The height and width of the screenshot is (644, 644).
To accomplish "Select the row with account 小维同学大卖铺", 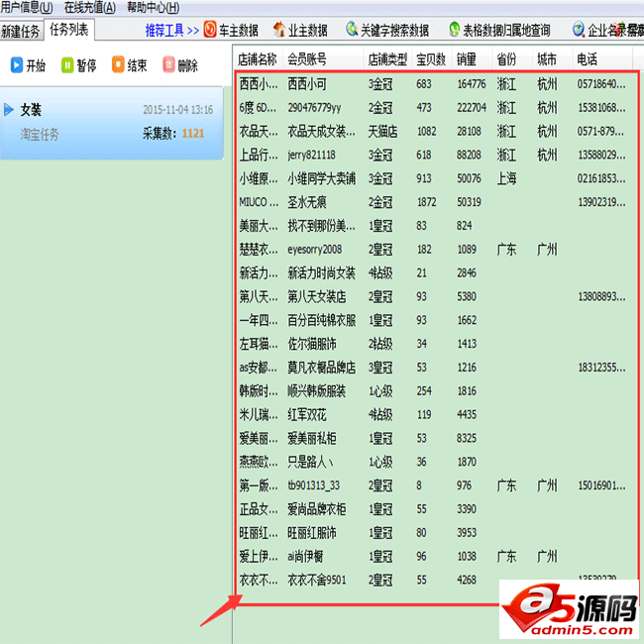I will 437,178.
